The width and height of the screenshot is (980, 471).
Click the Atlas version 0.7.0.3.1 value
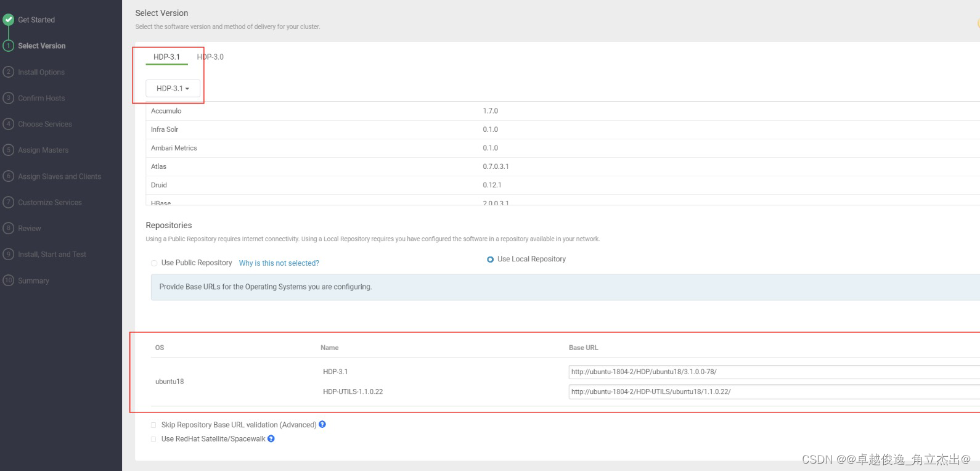click(496, 166)
